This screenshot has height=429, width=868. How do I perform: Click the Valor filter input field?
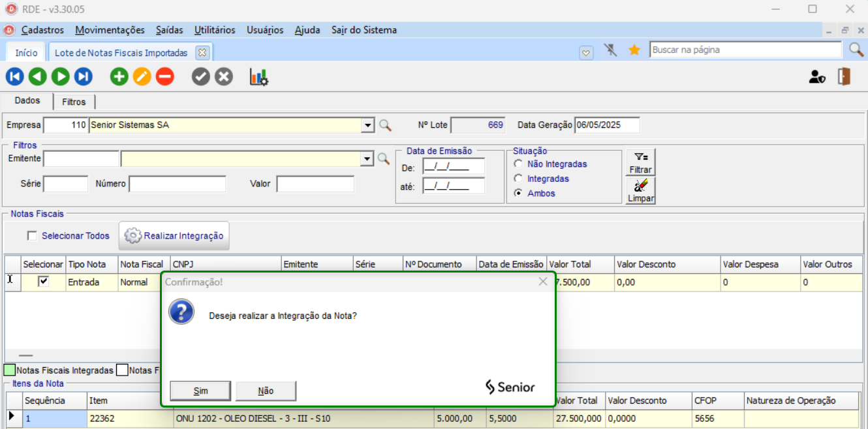[315, 184]
